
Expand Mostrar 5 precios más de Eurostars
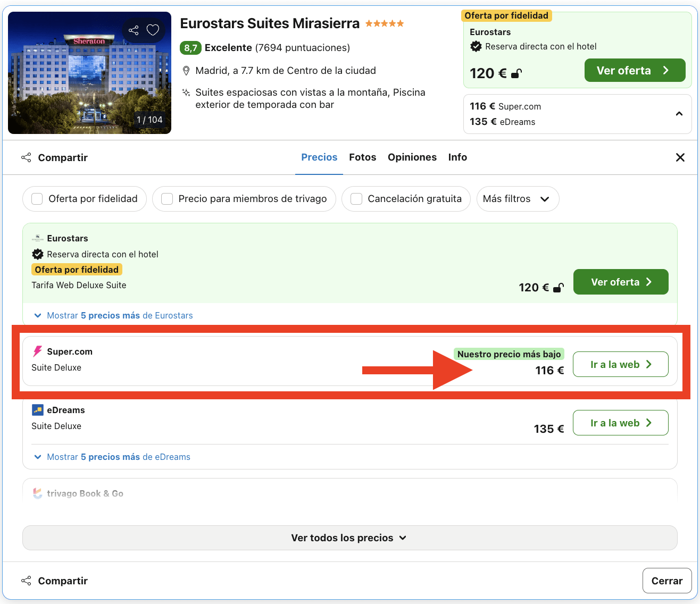click(119, 315)
